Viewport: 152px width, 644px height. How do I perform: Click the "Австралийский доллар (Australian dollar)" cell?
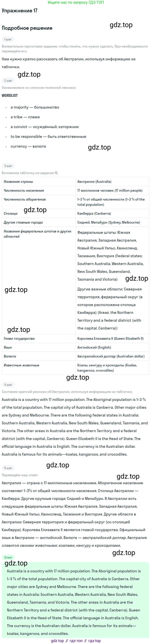point(111,356)
